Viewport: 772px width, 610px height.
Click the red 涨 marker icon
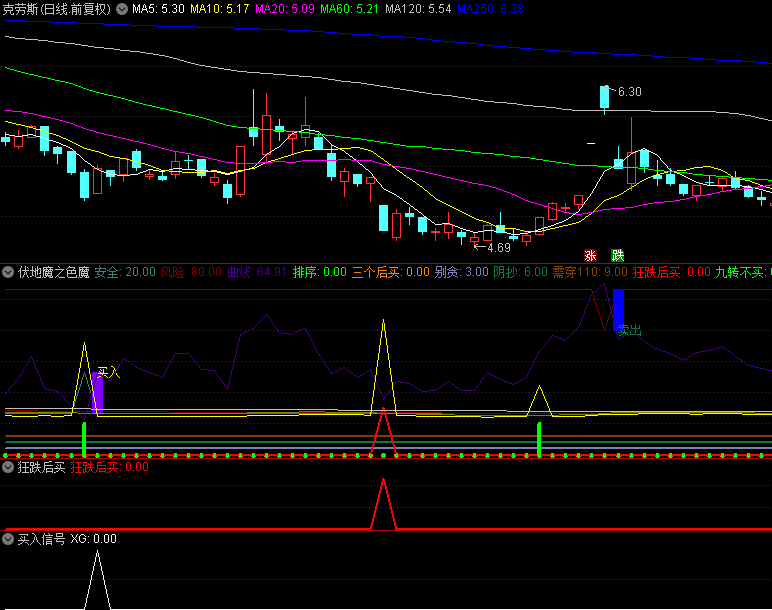click(590, 255)
